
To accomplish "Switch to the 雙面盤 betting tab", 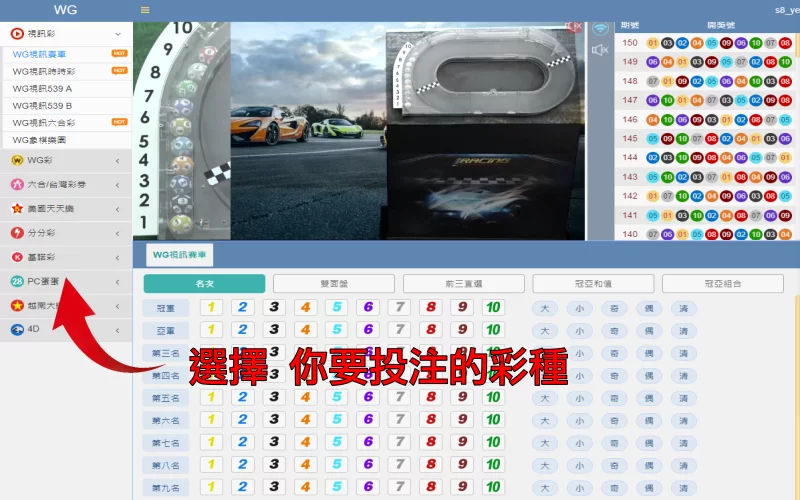I will pyautogui.click(x=334, y=284).
